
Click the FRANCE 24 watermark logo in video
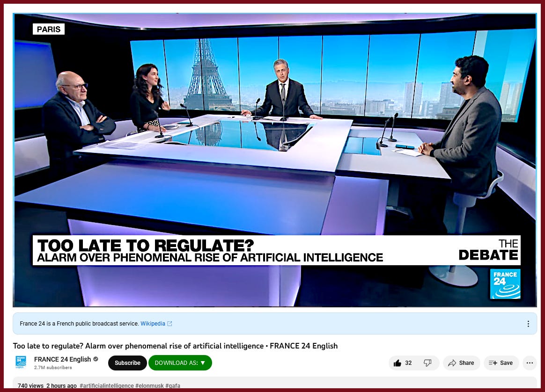(x=505, y=283)
